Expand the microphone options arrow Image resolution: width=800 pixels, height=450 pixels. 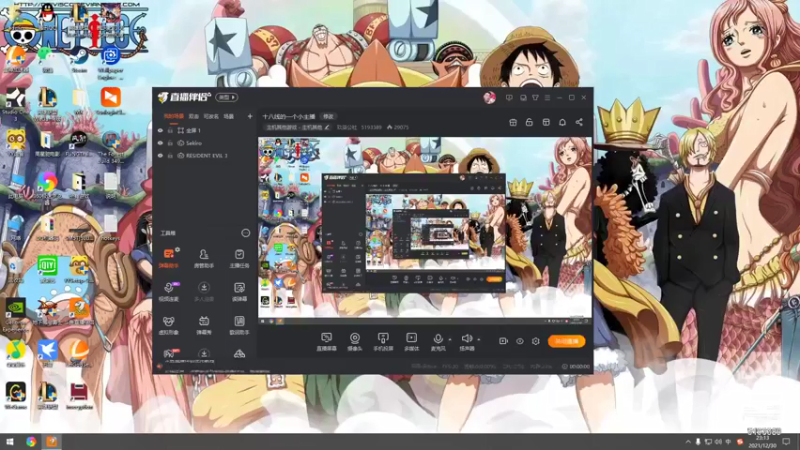pos(449,339)
